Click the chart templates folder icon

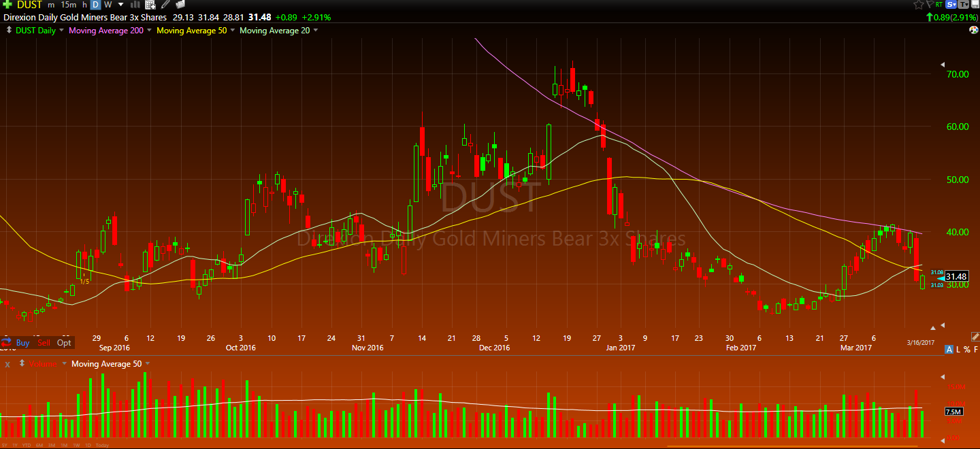pyautogui.click(x=180, y=5)
